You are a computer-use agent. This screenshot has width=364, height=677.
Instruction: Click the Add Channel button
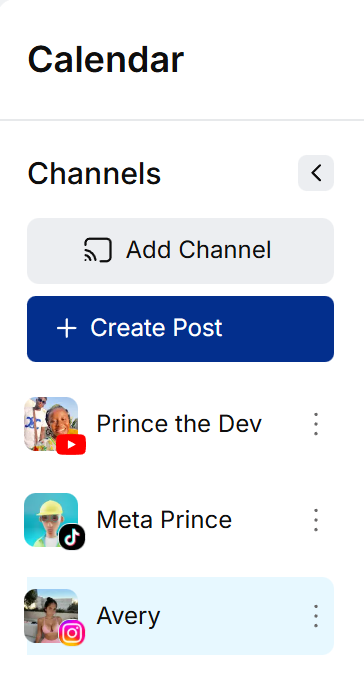[180, 251]
